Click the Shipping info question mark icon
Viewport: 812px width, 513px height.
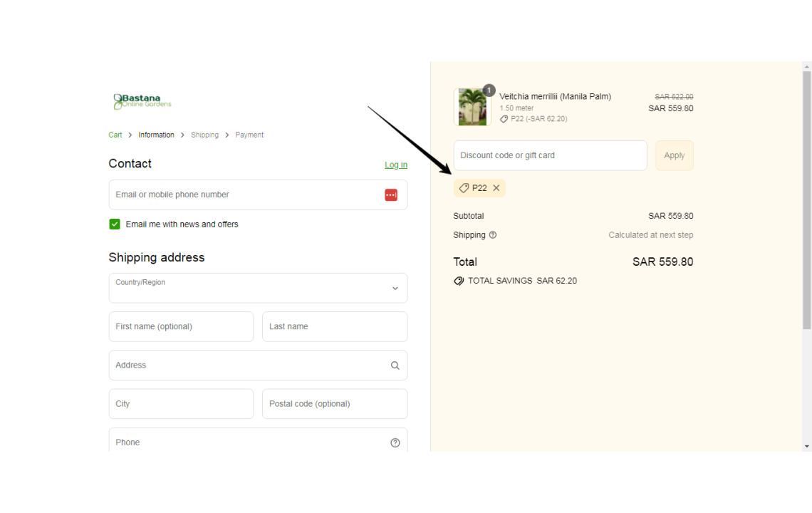tap(493, 234)
